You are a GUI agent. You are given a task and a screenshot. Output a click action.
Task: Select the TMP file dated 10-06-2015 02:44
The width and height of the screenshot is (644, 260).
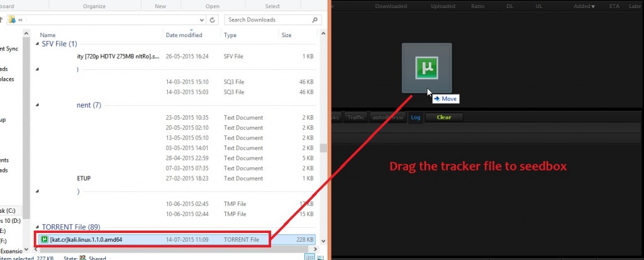pyautogui.click(x=177, y=214)
